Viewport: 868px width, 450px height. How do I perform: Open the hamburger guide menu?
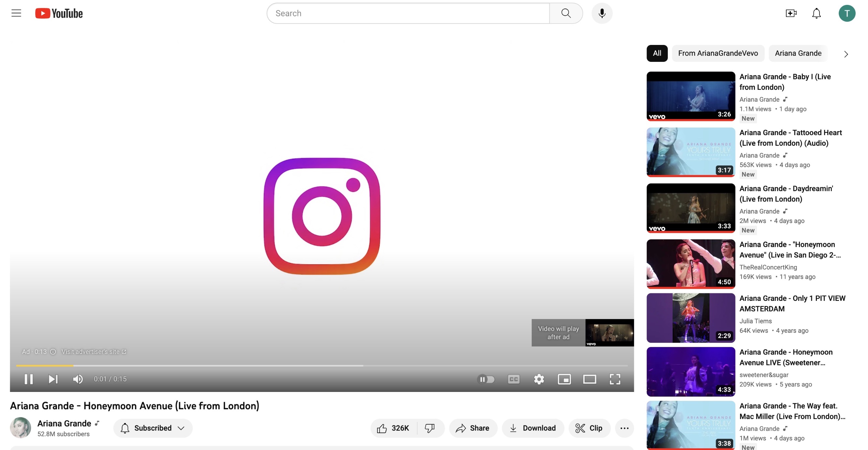click(x=16, y=13)
